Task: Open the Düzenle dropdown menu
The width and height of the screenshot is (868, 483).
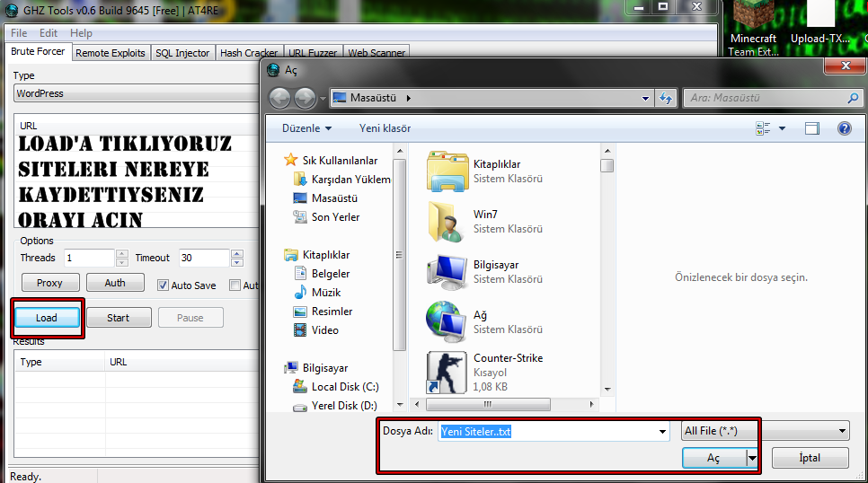Action: point(306,128)
